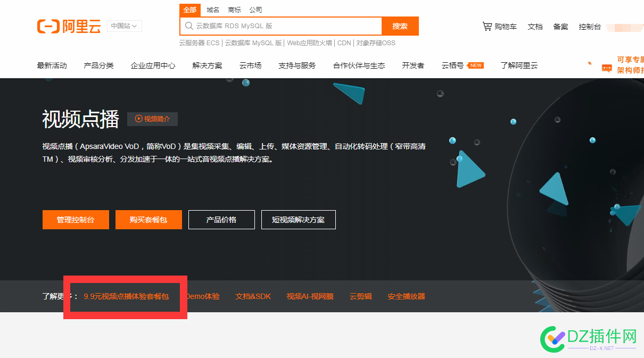Click the 管理控制台 button
The width and height of the screenshot is (644, 358).
click(76, 220)
